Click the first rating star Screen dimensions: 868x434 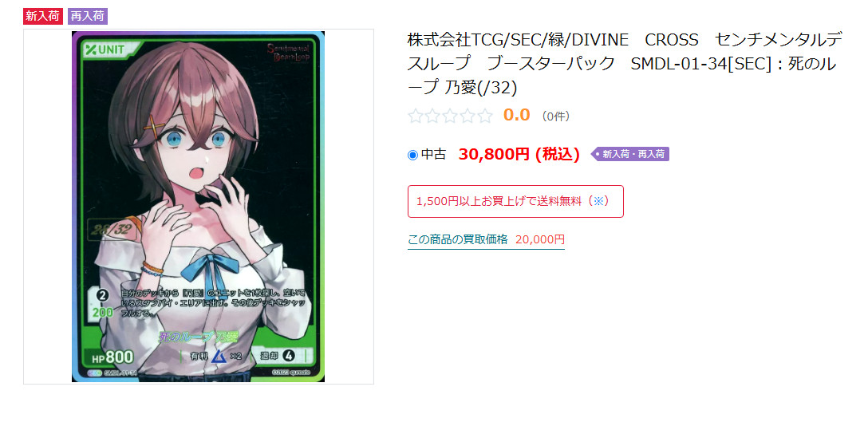pos(415,116)
